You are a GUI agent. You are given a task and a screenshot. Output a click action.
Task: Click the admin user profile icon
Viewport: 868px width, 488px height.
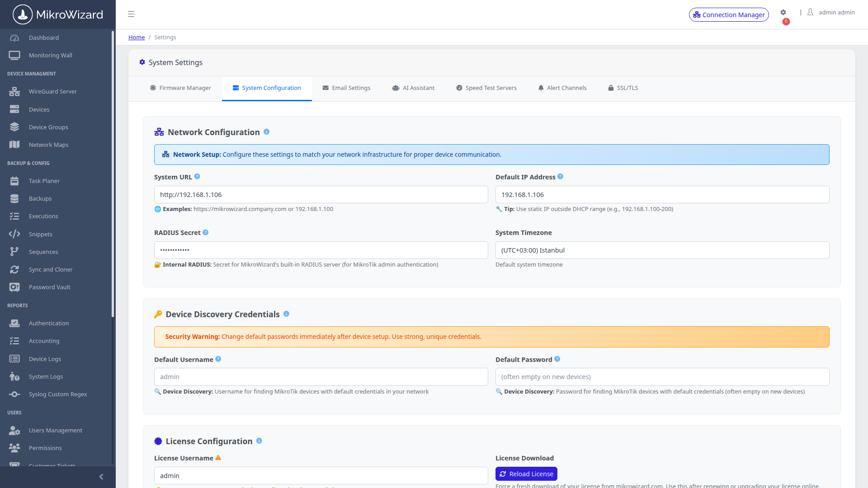pyautogui.click(x=810, y=12)
